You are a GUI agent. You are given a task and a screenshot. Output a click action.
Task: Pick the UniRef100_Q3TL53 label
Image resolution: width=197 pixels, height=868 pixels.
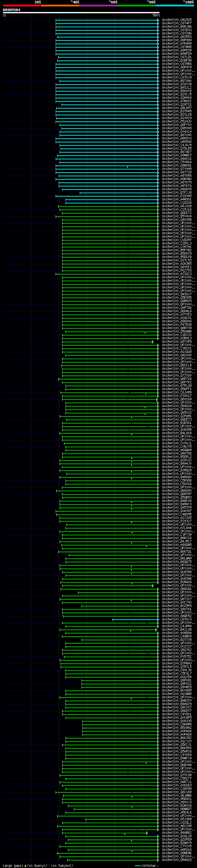point(177,260)
